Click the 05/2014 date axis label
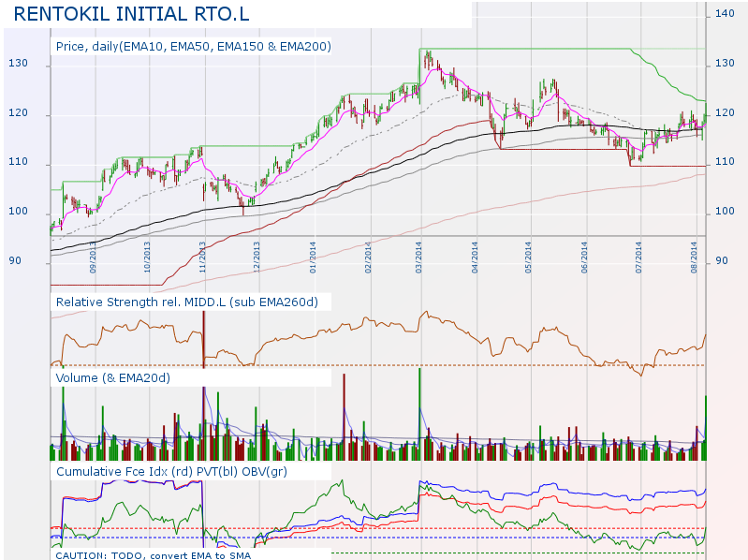The width and height of the screenshot is (748, 560). point(529,258)
